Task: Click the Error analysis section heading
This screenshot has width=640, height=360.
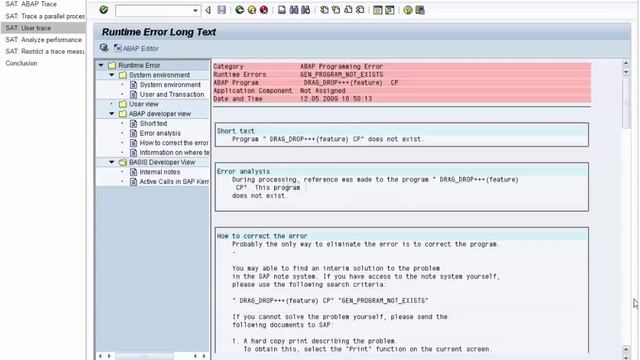Action: point(243,171)
